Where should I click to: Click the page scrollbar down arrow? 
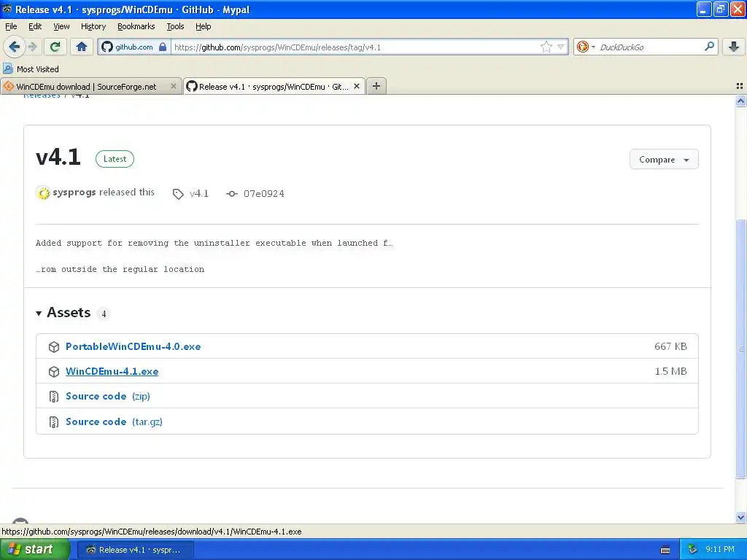click(x=740, y=517)
